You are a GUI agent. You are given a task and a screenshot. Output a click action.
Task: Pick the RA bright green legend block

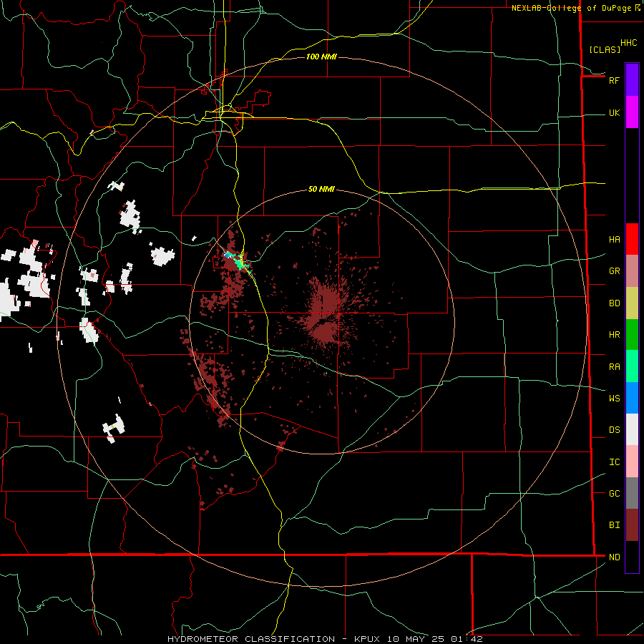[x=632, y=366]
